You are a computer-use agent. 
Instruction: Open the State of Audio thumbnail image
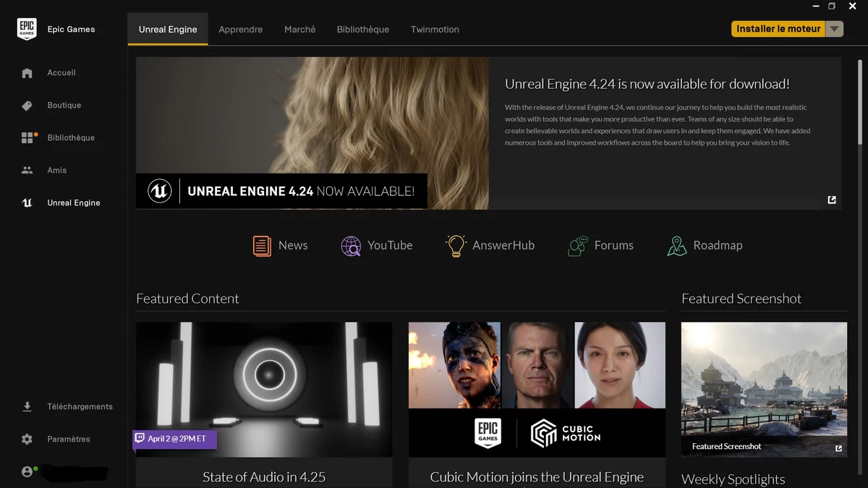click(x=264, y=390)
